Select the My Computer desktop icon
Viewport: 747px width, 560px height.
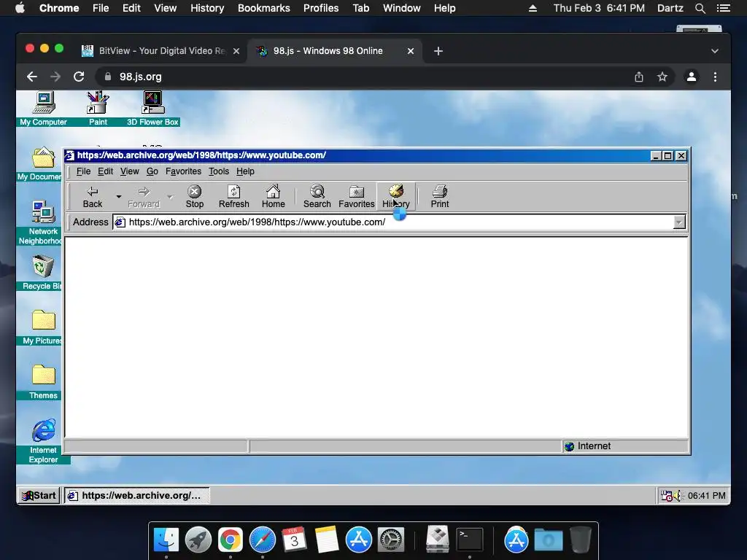pos(43,109)
